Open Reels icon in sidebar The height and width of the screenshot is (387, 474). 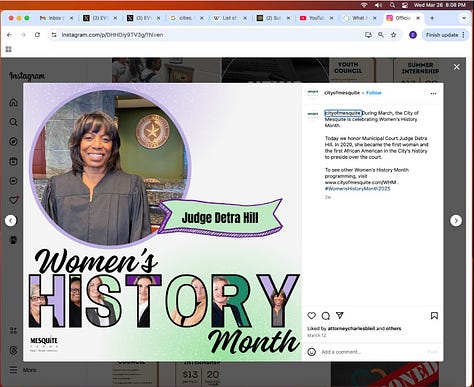(13, 161)
